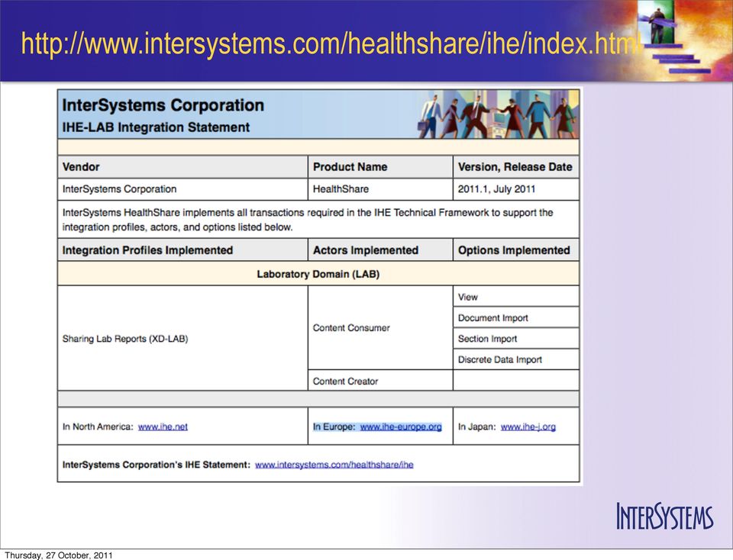The width and height of the screenshot is (733, 560).
Task: Click the staircase figure artwork in header
Action: coord(673,37)
